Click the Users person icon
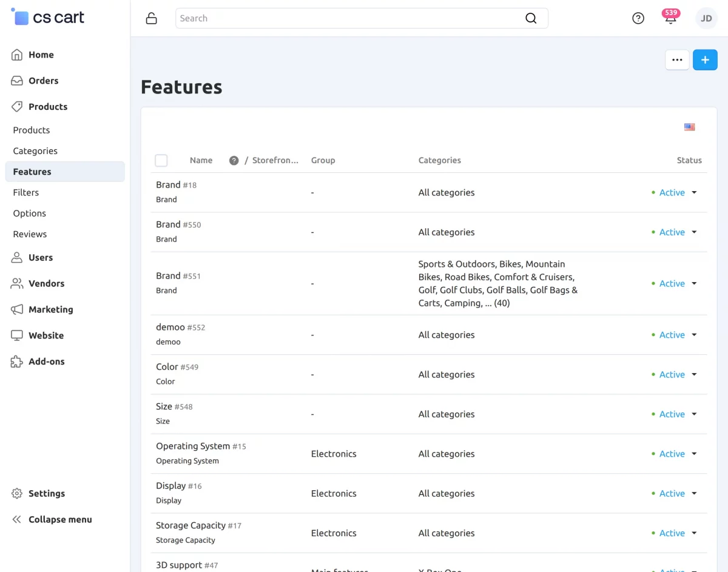The width and height of the screenshot is (728, 572). [x=17, y=258]
